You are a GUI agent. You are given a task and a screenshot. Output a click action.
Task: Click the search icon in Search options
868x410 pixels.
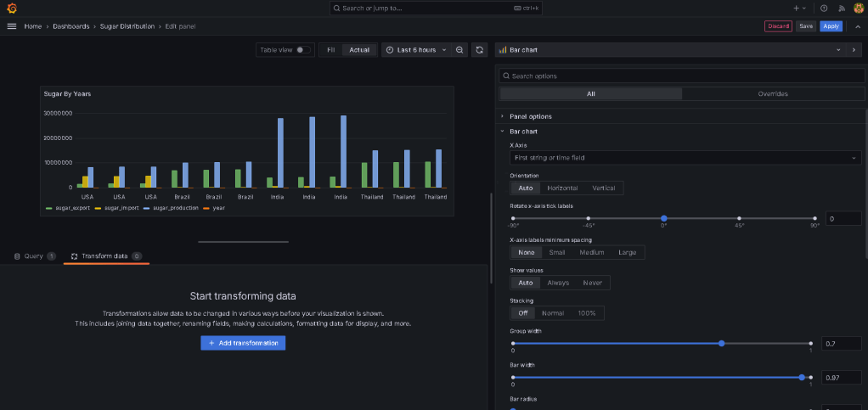(505, 76)
